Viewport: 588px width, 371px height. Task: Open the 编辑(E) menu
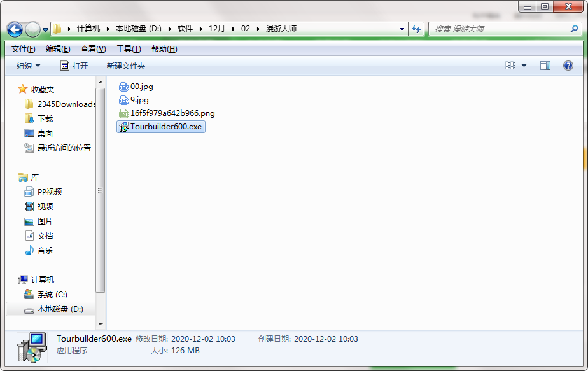[x=58, y=49]
